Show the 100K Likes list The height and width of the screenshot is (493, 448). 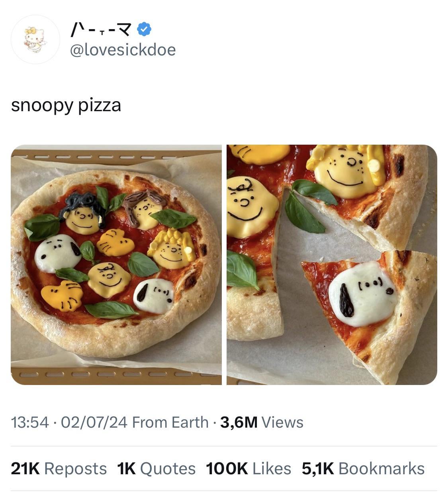248,469
